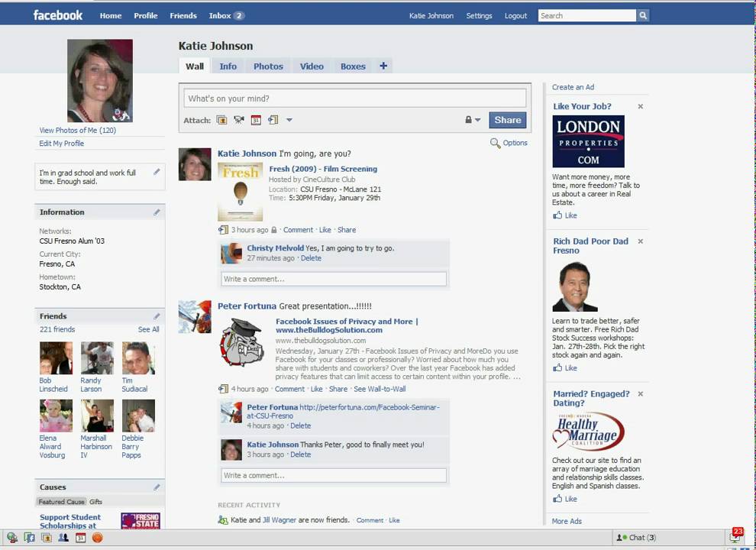Open the 221 friends link
This screenshot has height=550, width=756.
pos(57,329)
